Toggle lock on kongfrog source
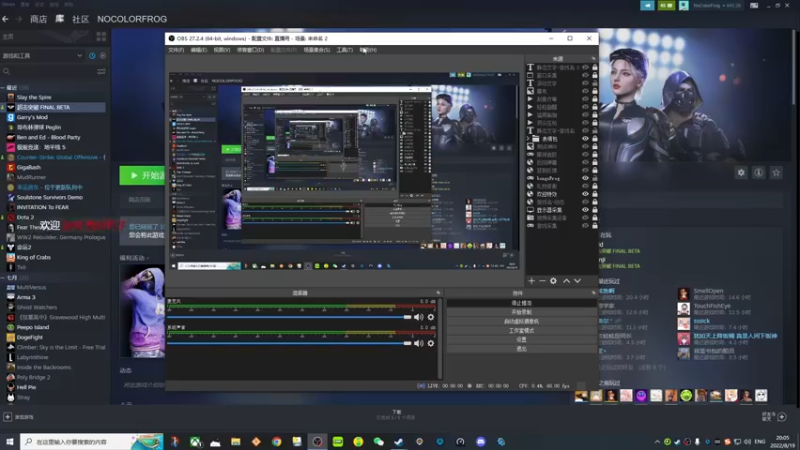The height and width of the screenshot is (450, 800). pyautogui.click(x=594, y=178)
